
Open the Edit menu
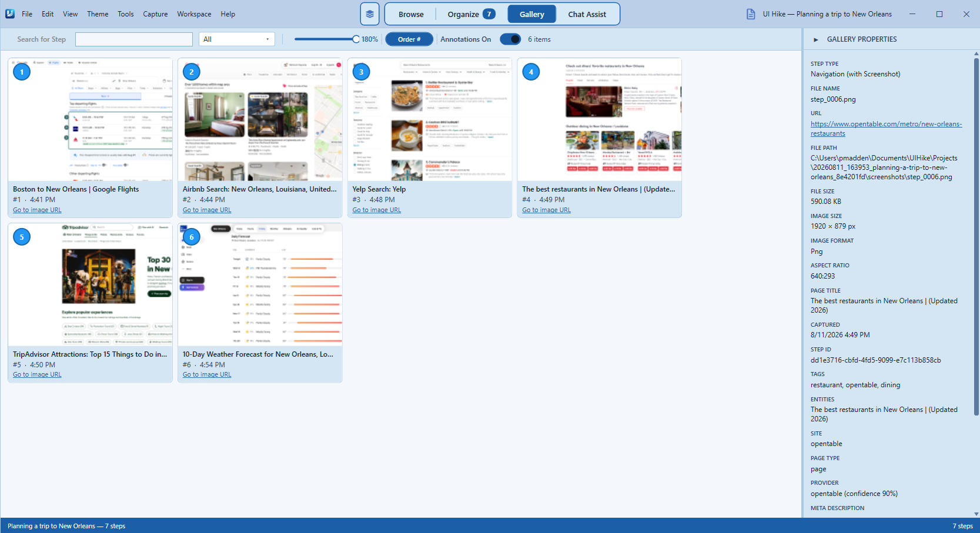[48, 14]
